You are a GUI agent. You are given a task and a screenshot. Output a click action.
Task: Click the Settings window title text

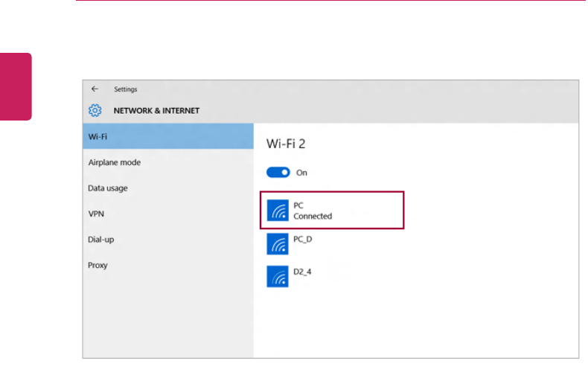point(125,89)
